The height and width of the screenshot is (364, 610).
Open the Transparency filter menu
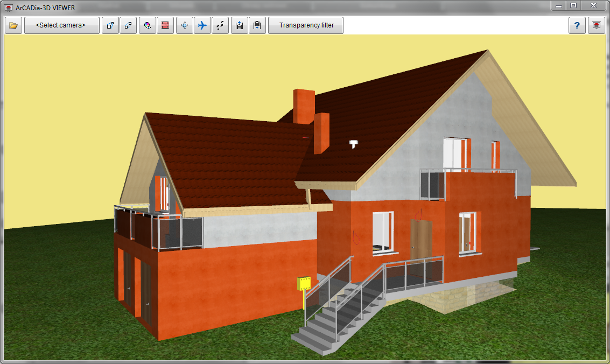click(306, 25)
